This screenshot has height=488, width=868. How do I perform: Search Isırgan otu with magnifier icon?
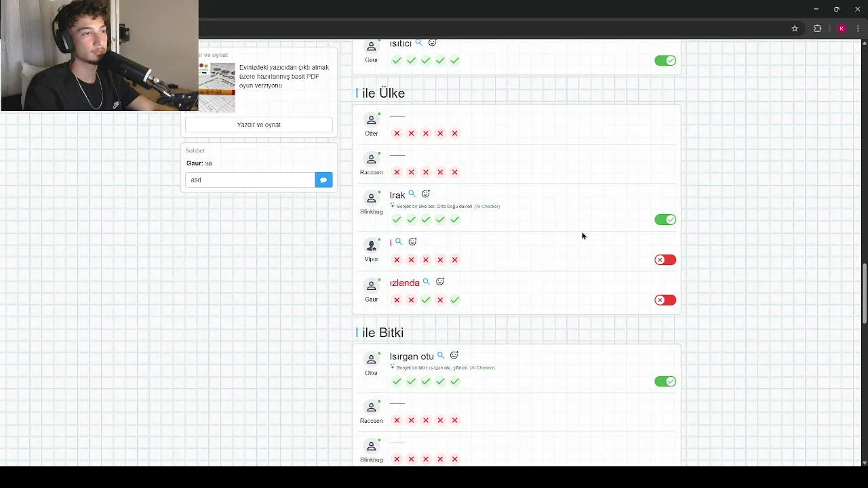pyautogui.click(x=441, y=355)
